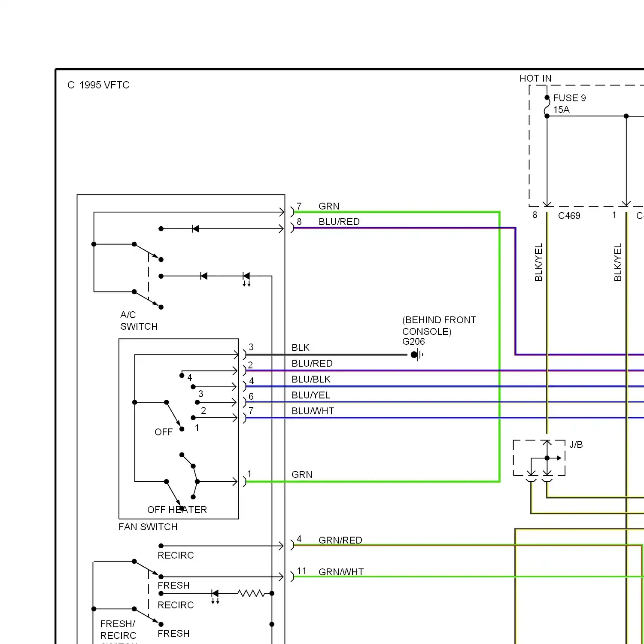Click the 'BLU/RED' label at pin 8

(339, 222)
